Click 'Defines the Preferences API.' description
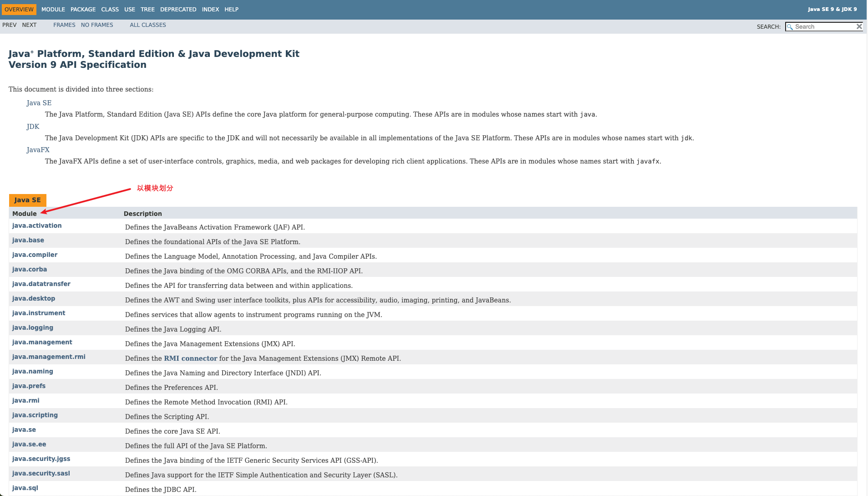The width and height of the screenshot is (868, 496). tap(172, 388)
